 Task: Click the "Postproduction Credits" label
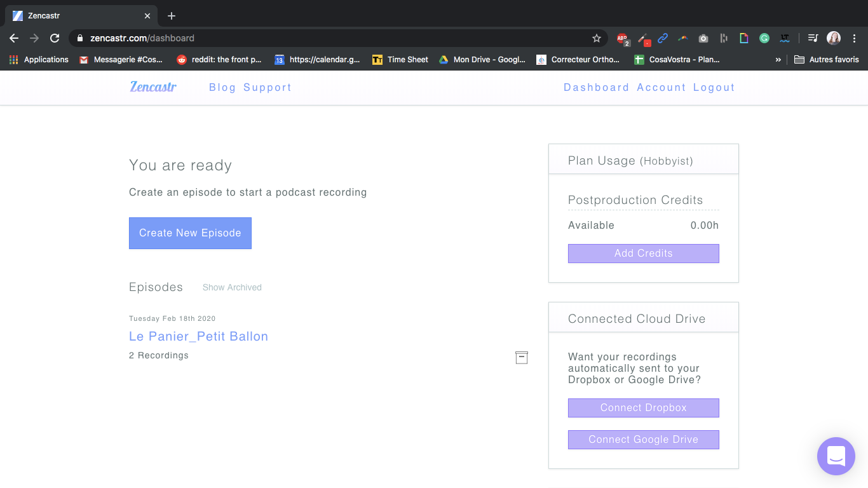click(x=635, y=200)
